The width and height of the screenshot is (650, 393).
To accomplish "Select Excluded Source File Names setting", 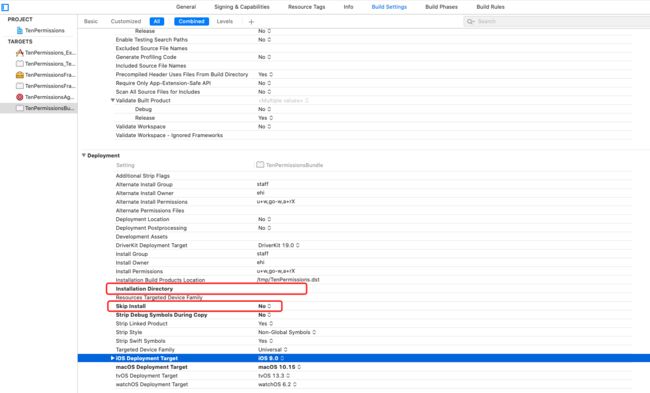I will (x=151, y=49).
